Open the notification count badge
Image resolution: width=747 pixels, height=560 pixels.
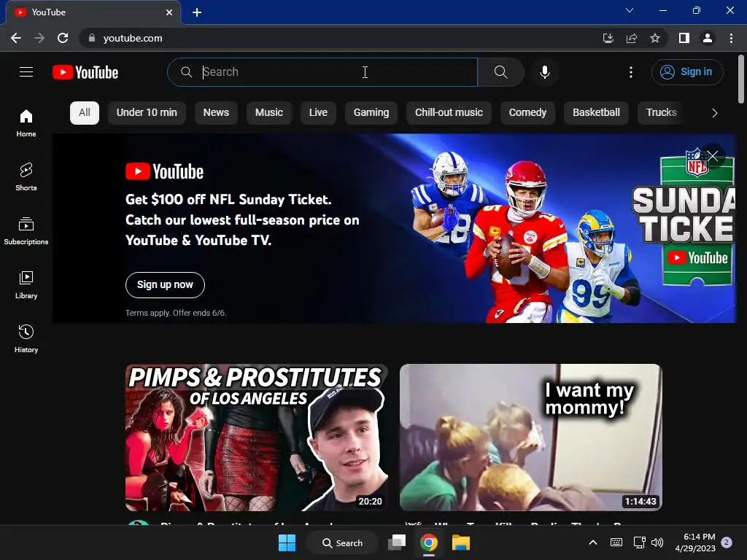click(727, 542)
